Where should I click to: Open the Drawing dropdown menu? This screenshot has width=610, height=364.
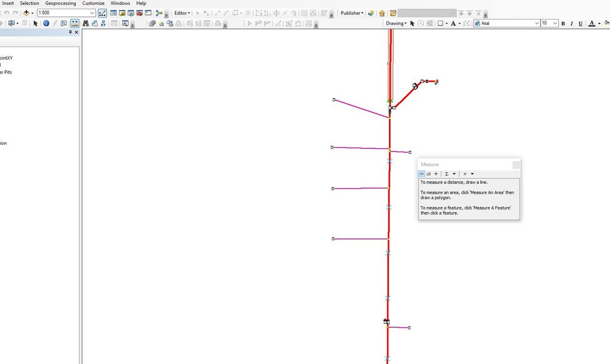click(x=396, y=23)
